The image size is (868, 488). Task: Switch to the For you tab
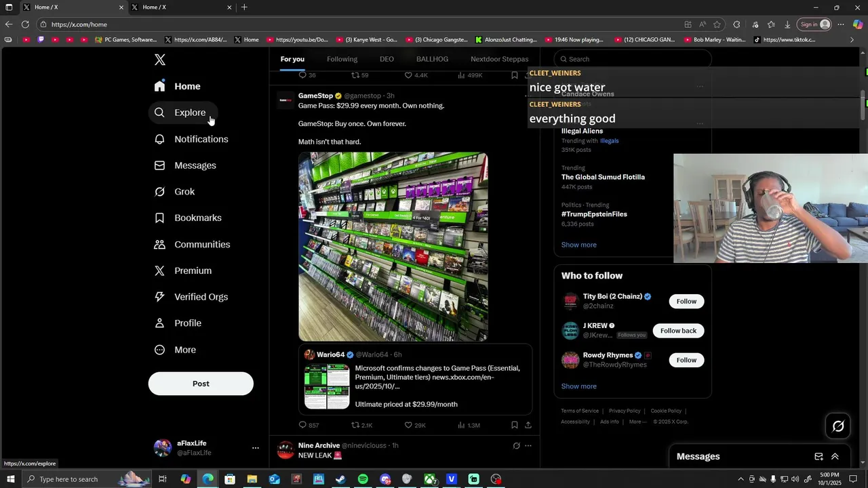pos(292,59)
